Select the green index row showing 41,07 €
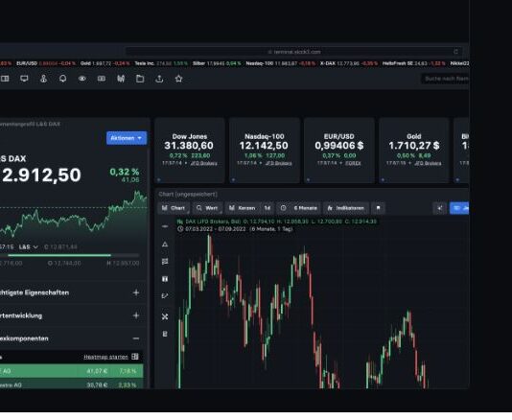 click(x=72, y=371)
